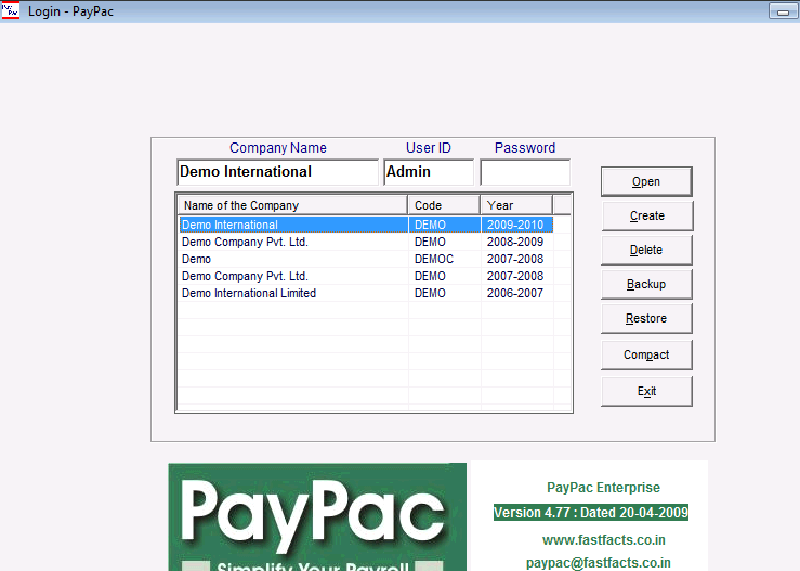Exit the PayPac login
This screenshot has width=800, height=571.
646,391
